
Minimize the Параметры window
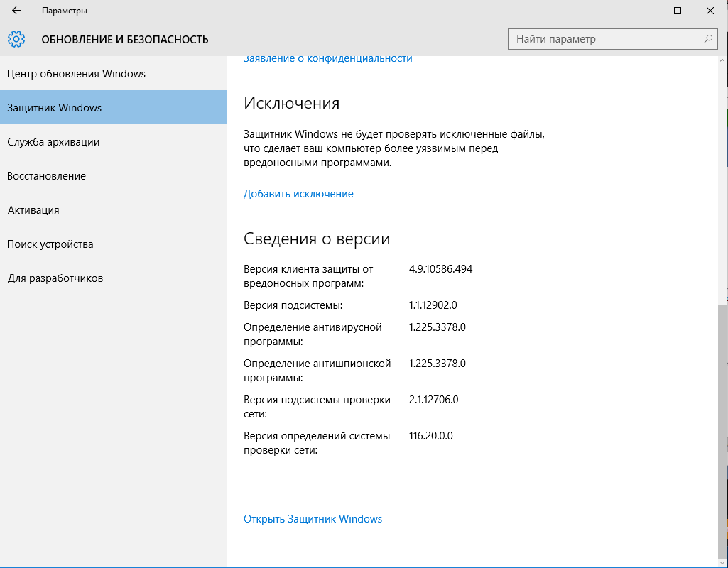point(644,11)
